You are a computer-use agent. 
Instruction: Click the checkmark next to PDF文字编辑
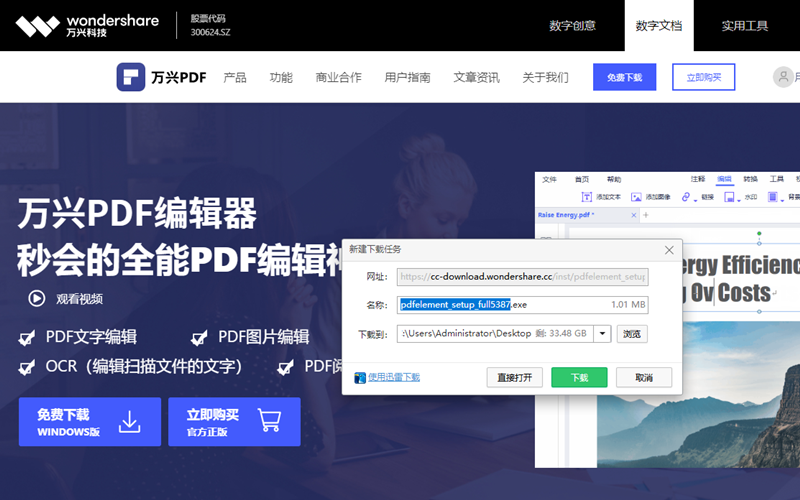tap(28, 337)
